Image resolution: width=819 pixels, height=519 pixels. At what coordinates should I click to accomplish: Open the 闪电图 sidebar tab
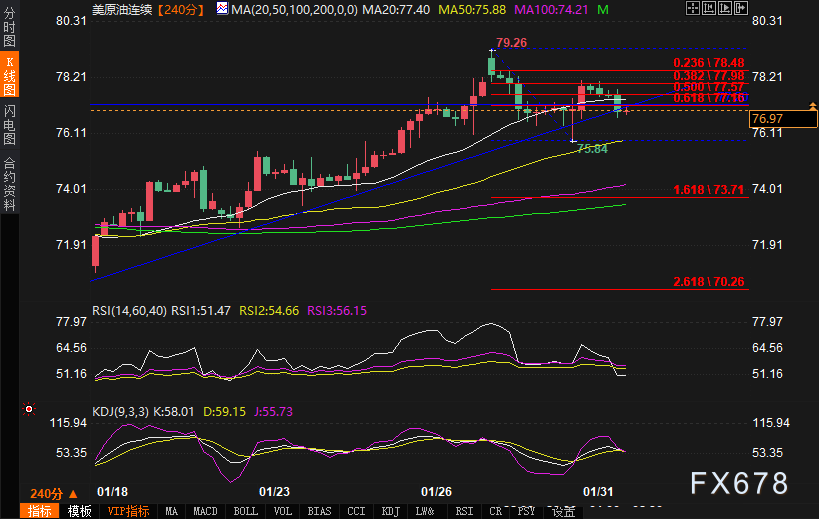tap(9, 124)
